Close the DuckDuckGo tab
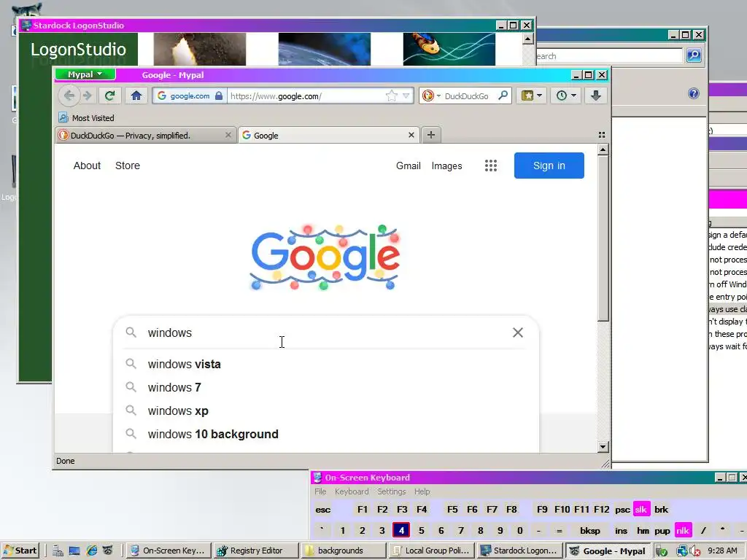This screenshot has height=560, width=747. (228, 135)
